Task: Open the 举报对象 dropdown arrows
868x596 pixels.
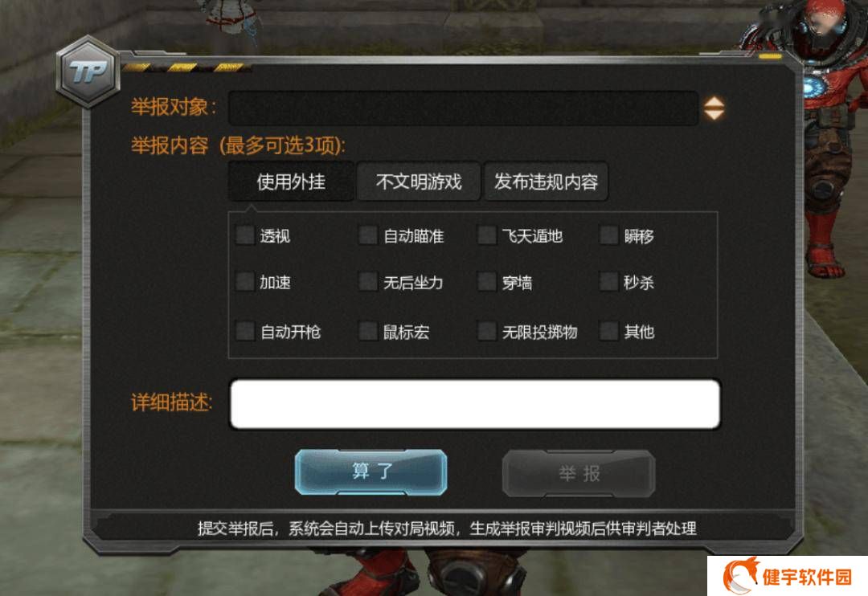Action: [714, 108]
